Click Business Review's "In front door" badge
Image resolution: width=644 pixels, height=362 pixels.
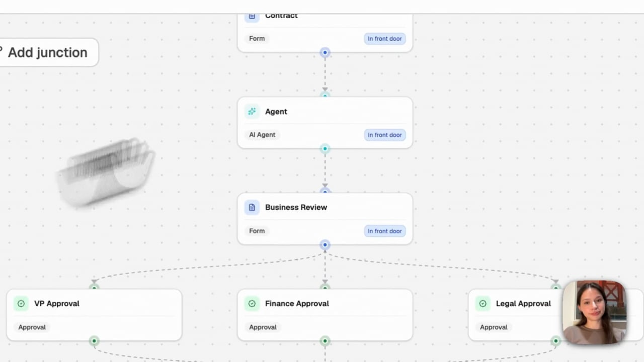[x=385, y=231]
